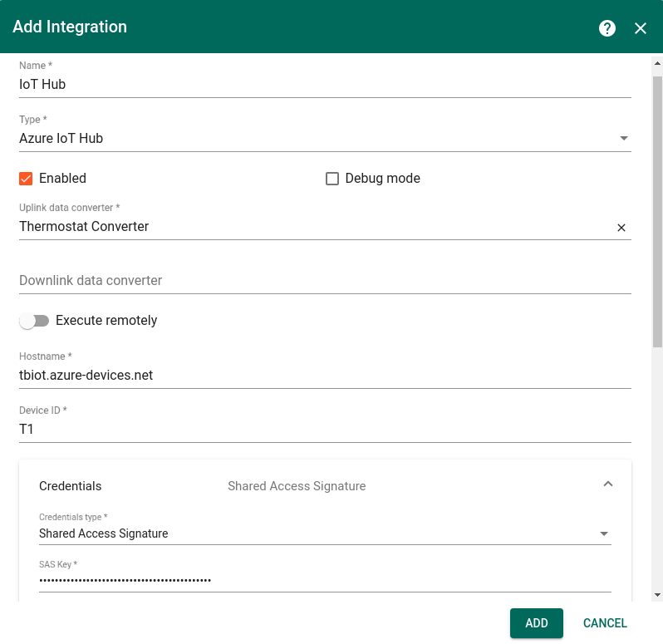Collapse the Credentials panel chevron
Screen dimensions: 663x644
click(607, 484)
